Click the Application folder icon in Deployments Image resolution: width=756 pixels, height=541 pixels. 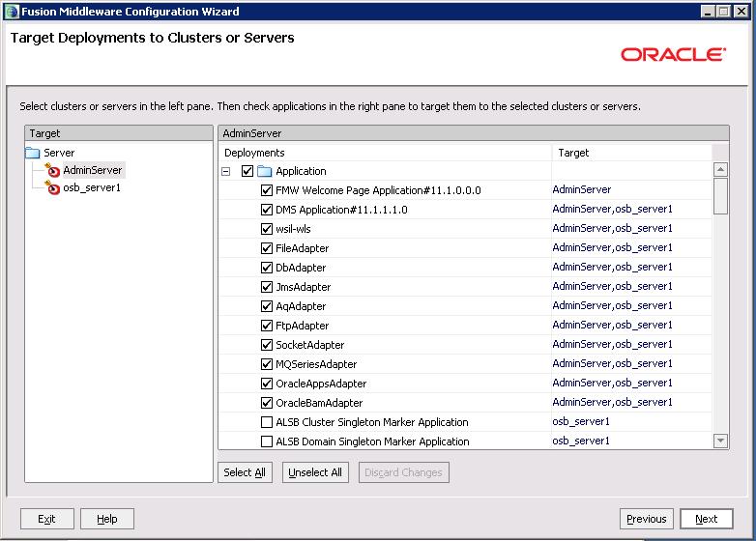(x=264, y=171)
